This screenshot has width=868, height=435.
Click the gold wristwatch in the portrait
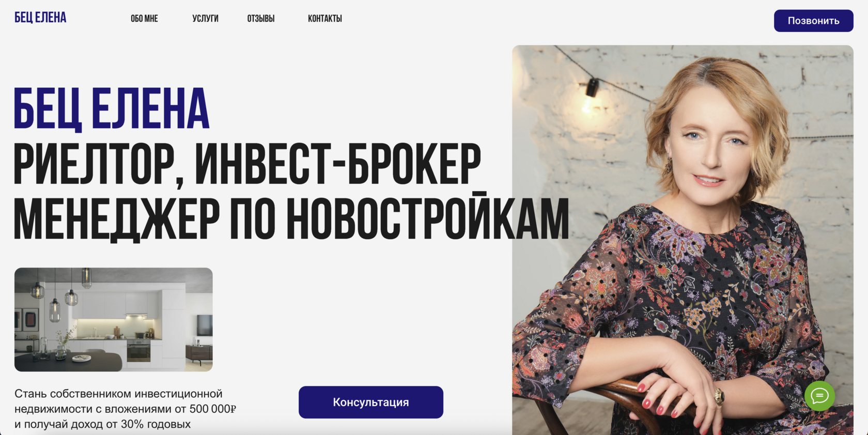719,396
